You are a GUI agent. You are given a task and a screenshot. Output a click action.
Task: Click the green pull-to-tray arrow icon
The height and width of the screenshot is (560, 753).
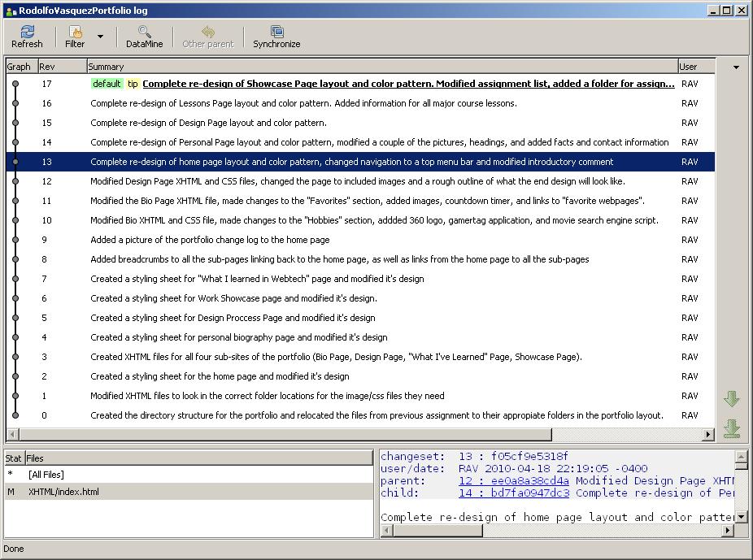point(731,428)
